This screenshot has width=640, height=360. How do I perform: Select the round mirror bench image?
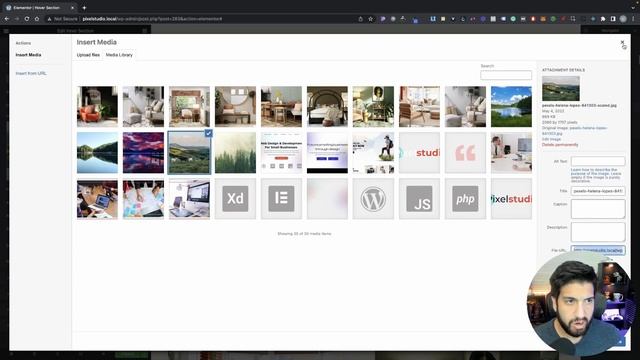[x=236, y=107]
